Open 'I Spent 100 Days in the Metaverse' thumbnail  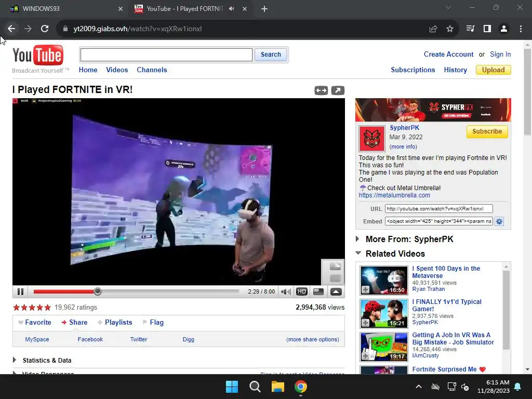coord(384,281)
